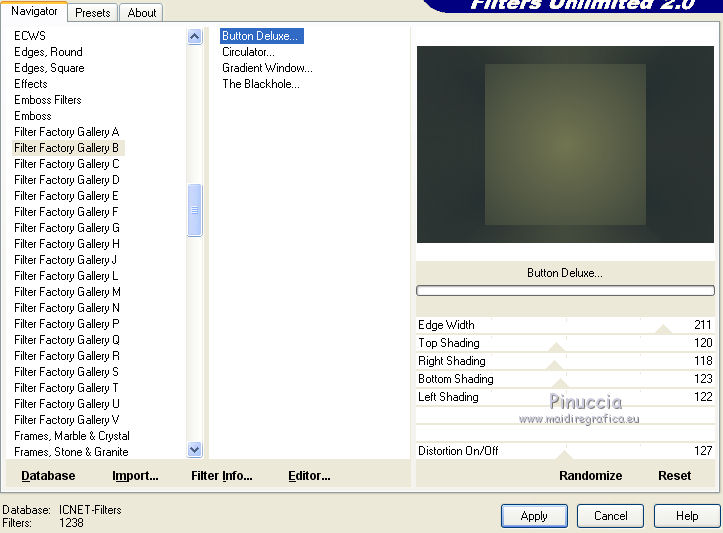Click the Edge Width slider
This screenshot has height=533, width=723.
click(x=565, y=325)
